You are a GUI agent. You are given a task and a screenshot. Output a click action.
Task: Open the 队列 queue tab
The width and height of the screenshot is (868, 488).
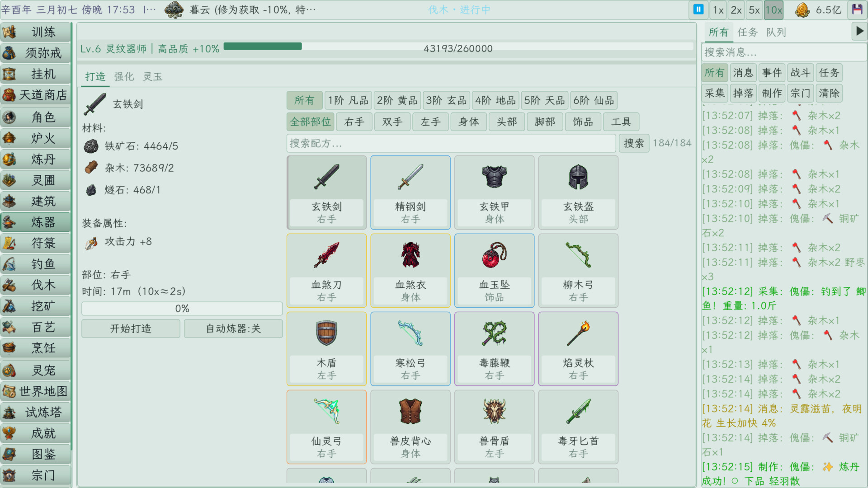(x=776, y=32)
